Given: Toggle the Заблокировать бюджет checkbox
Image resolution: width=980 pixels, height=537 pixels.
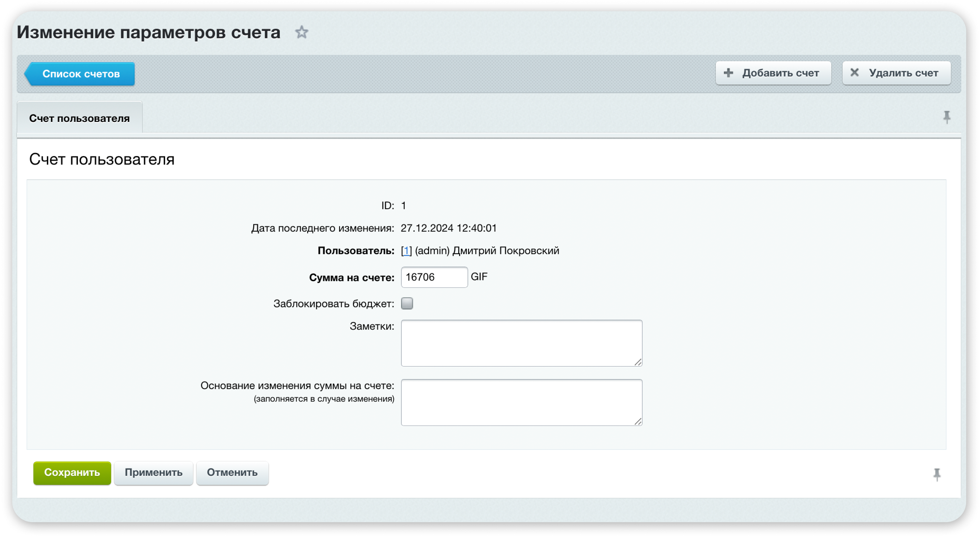Looking at the screenshot, I should pyautogui.click(x=407, y=304).
